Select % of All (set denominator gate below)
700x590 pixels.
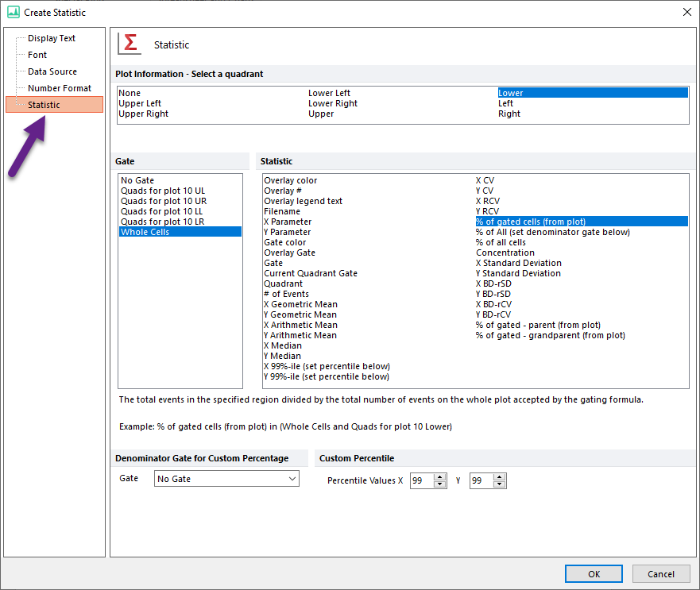553,232
